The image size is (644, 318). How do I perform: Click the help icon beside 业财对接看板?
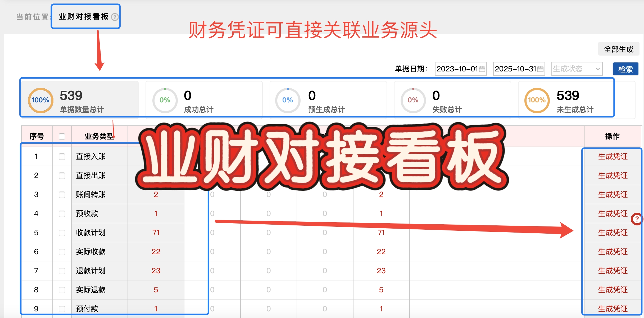pyautogui.click(x=115, y=17)
